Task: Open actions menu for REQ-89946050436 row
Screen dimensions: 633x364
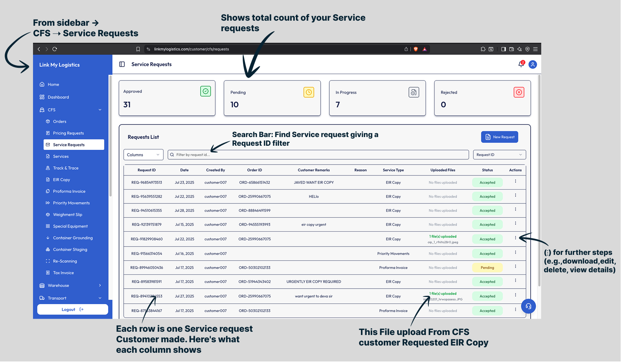Action: (515, 266)
